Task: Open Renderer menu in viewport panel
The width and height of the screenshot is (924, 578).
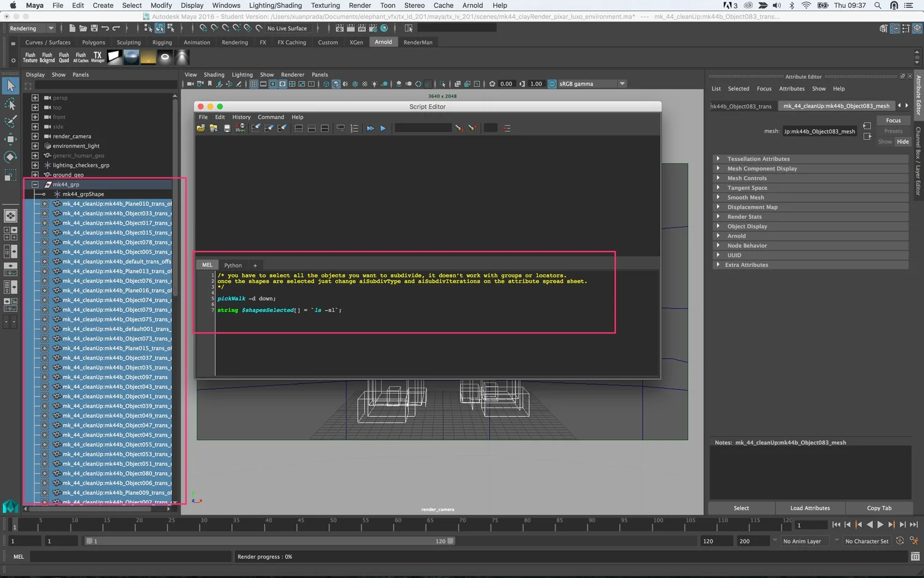Action: [293, 75]
